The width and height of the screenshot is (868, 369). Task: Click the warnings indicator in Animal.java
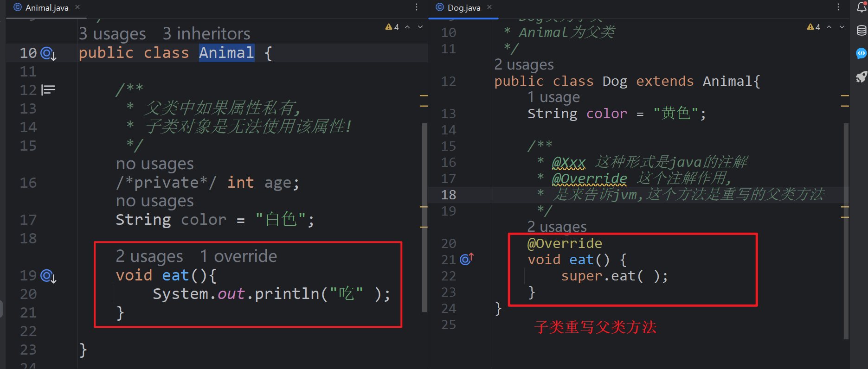click(x=392, y=27)
